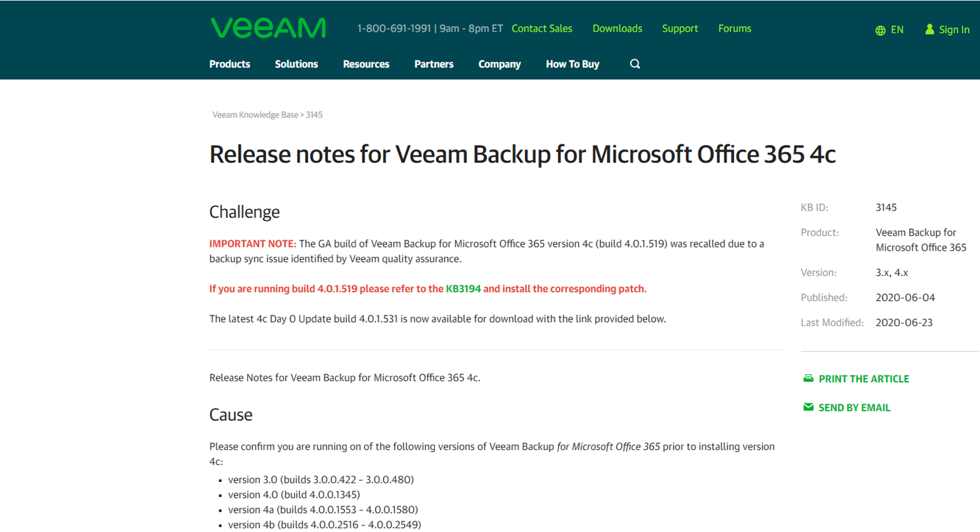Screen dimensions: 980x532
Task: Click the Veeam logo
Action: pos(268,28)
